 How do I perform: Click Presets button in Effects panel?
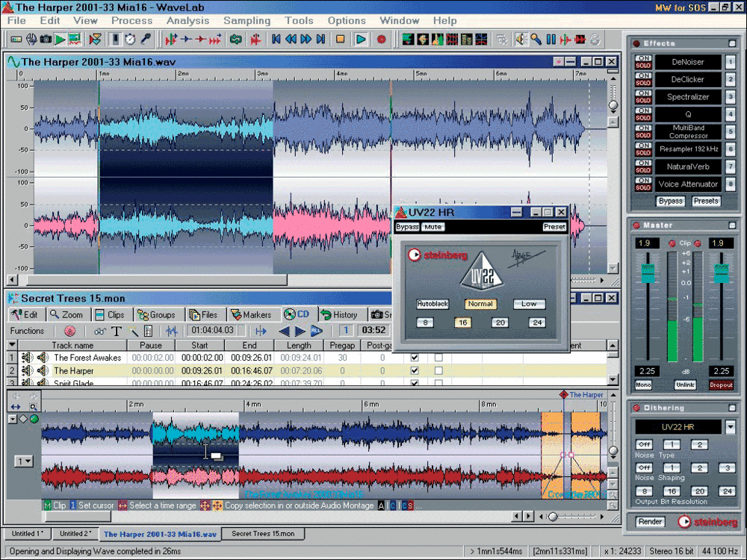[x=705, y=201]
